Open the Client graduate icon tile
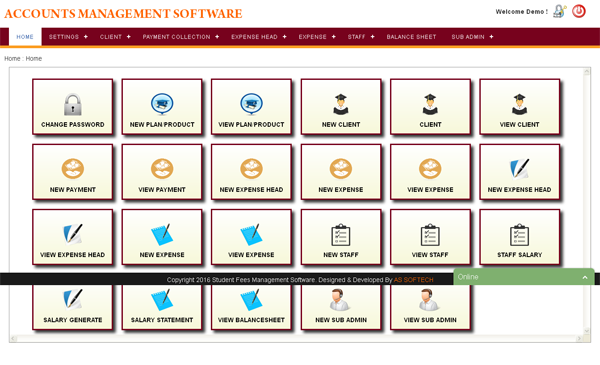 click(430, 107)
